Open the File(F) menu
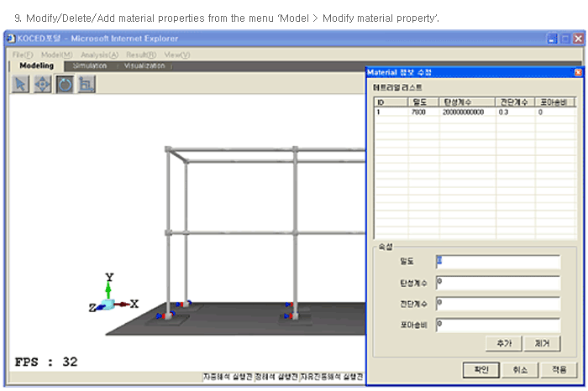Image resolution: width=588 pixels, height=391 pixels. coord(23,55)
